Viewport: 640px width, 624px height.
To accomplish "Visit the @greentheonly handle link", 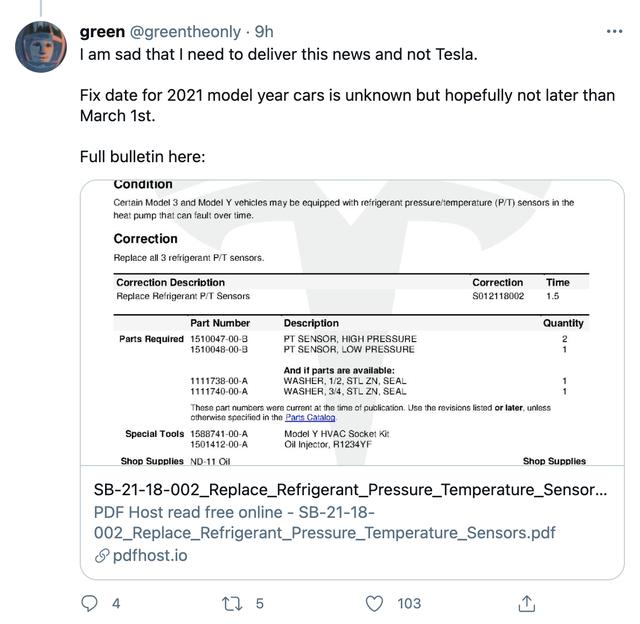I will pos(185,32).
